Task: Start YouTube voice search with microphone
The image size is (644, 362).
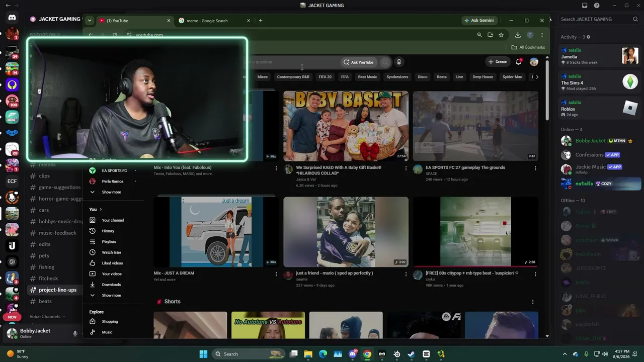Action: [399, 62]
